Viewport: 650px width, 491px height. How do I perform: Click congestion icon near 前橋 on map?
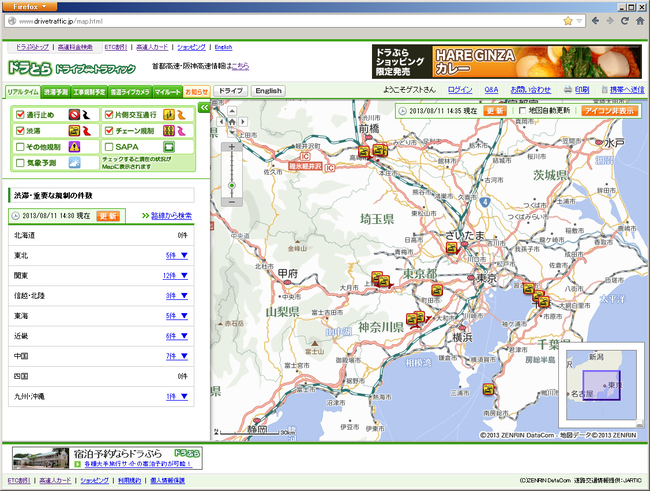tap(364, 151)
